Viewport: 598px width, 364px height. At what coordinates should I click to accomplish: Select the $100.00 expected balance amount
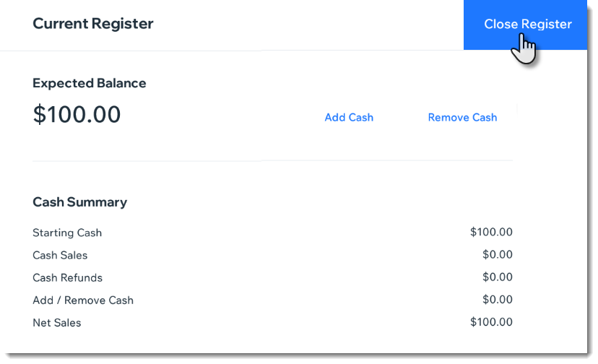coord(77,114)
